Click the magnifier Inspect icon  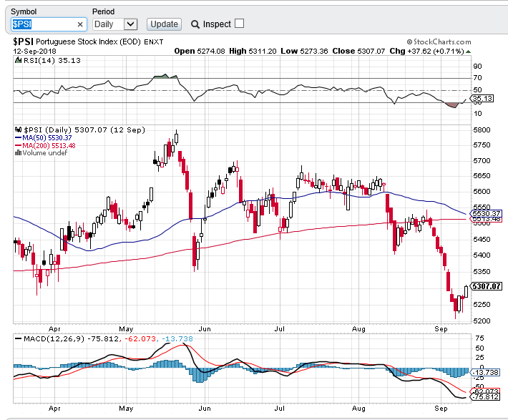tap(195, 24)
